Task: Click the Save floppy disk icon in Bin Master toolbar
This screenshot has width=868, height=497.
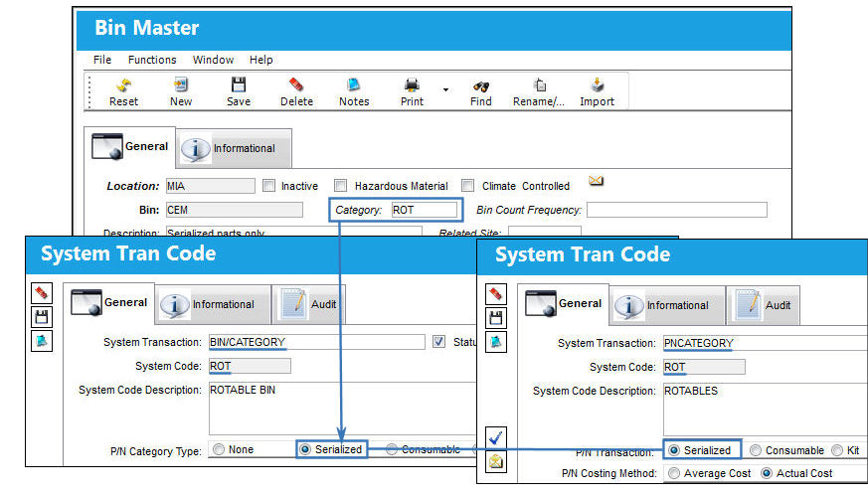Action: (239, 84)
